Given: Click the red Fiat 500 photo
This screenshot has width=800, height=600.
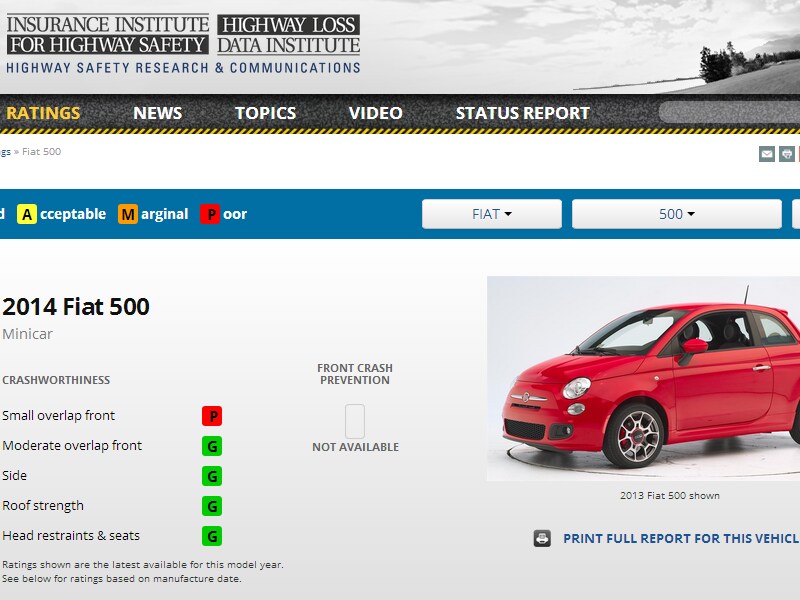Looking at the screenshot, I should (643, 379).
